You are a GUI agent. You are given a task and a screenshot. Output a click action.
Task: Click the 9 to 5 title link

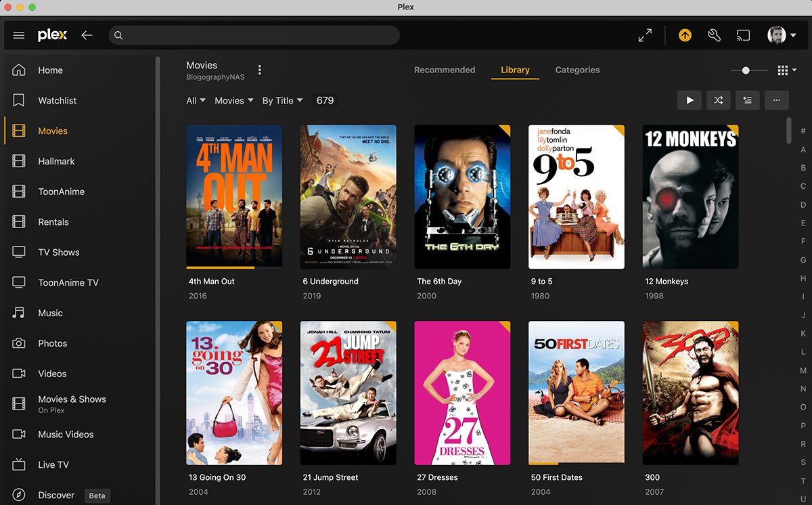click(x=541, y=281)
